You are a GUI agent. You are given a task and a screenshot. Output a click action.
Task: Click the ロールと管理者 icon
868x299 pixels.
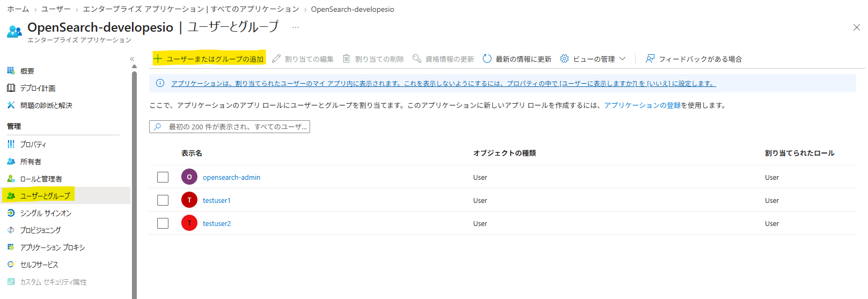coord(11,178)
